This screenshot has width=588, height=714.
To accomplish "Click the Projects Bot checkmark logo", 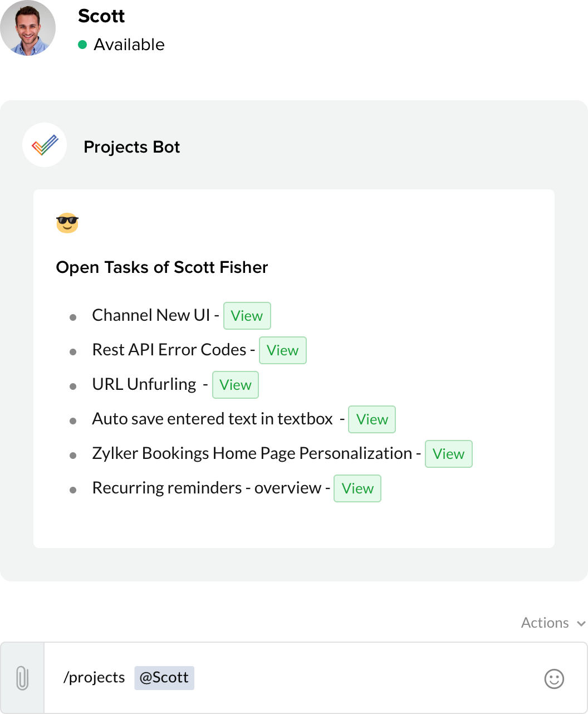I will coord(45,145).
